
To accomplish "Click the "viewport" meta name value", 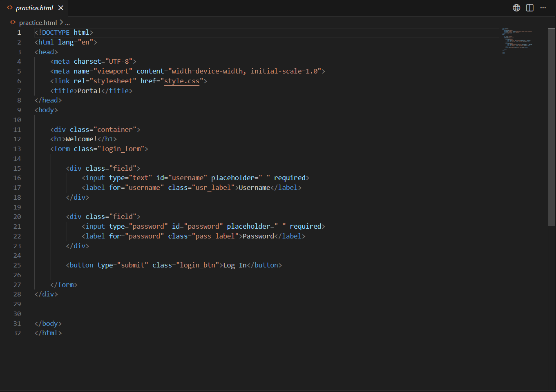I will pos(113,71).
